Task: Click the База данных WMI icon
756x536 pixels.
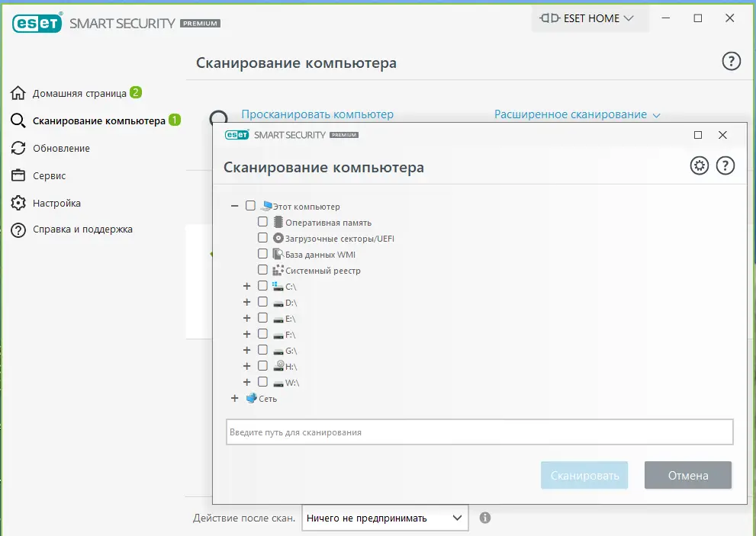Action: pos(278,254)
